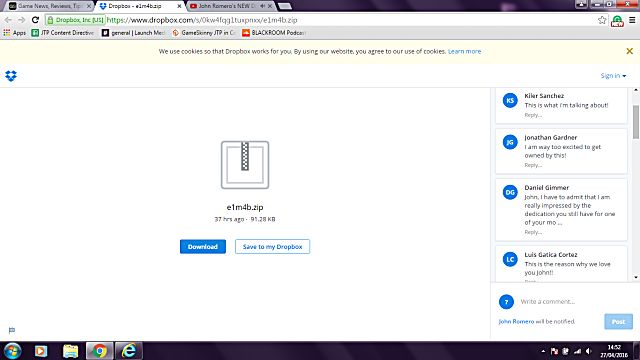The image size is (640, 360).
Task: Click the Learn more cookie link
Action: tap(464, 51)
